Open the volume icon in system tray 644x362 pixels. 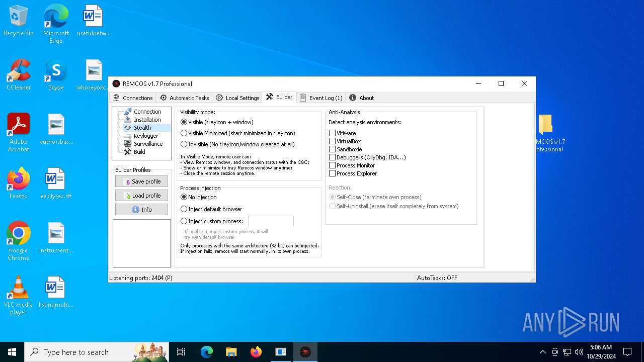pos(579,352)
